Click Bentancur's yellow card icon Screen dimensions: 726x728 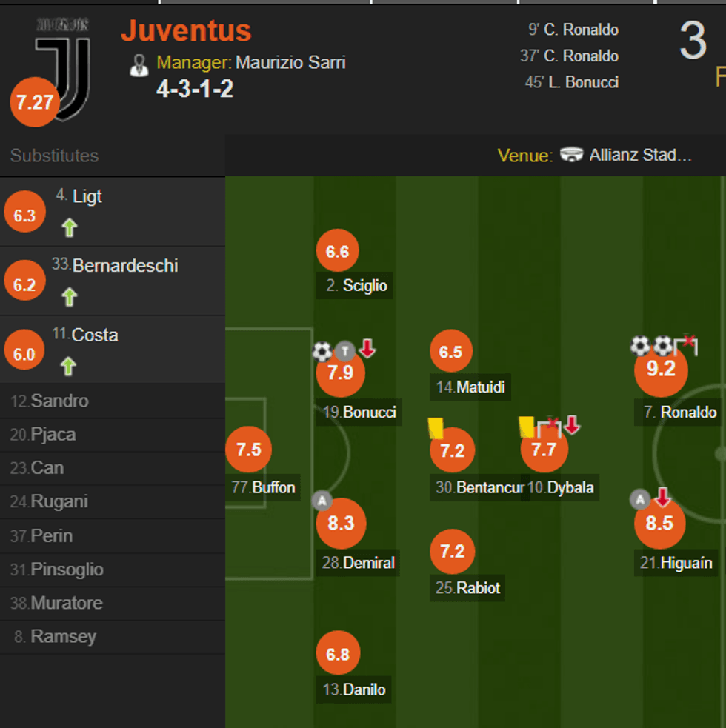tap(436, 427)
